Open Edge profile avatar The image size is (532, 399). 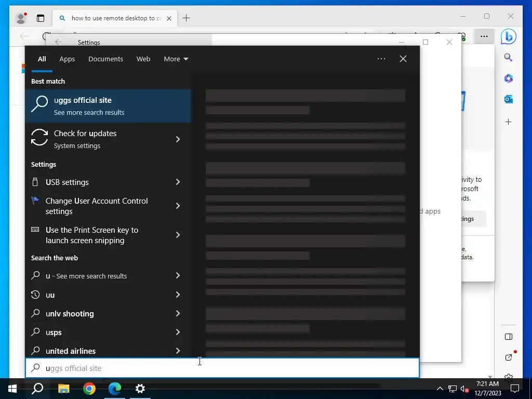[x=21, y=18]
